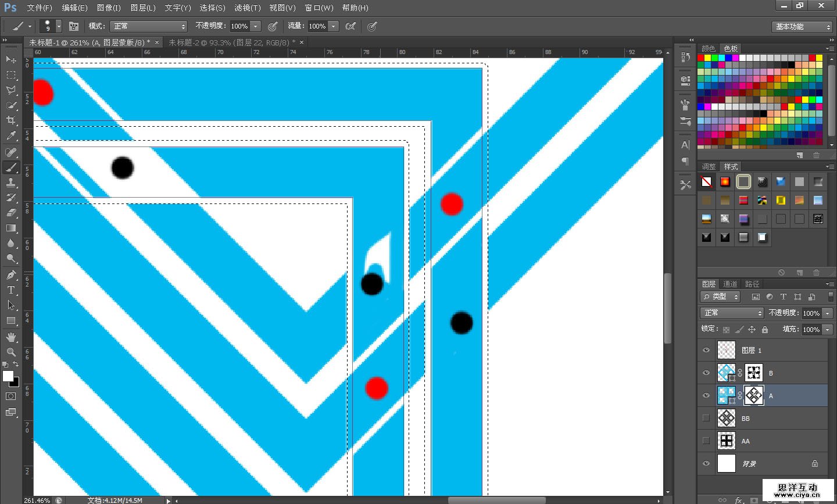This screenshot has width=837, height=504.
Task: Select the horizontal Type tool
Action: pyautogui.click(x=11, y=289)
